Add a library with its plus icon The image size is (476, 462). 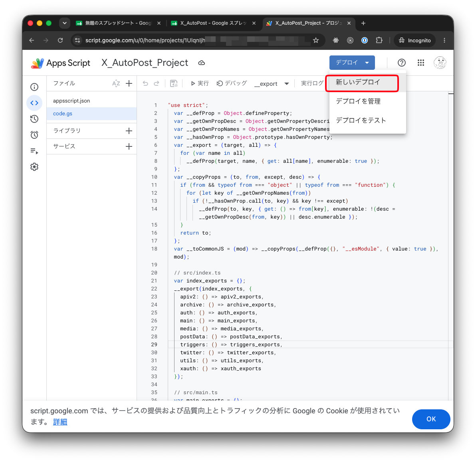(129, 131)
